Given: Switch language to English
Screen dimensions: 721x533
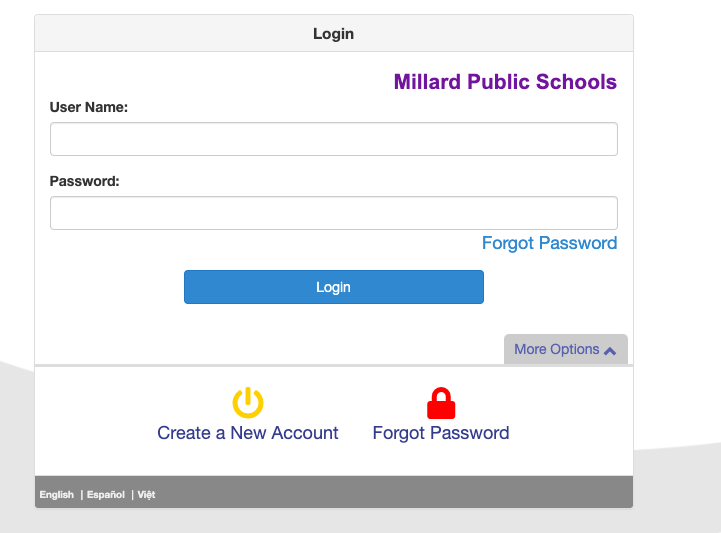Looking at the screenshot, I should tap(57, 495).
